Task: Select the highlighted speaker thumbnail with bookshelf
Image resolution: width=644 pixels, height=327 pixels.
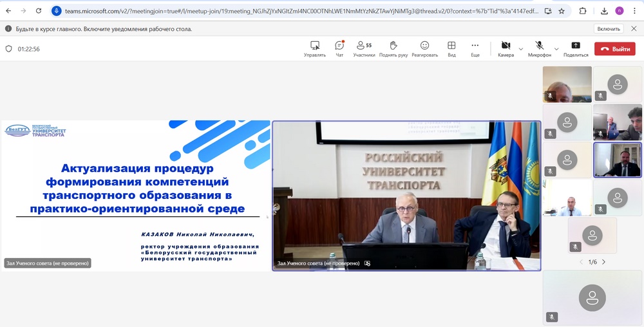Action: (618, 160)
